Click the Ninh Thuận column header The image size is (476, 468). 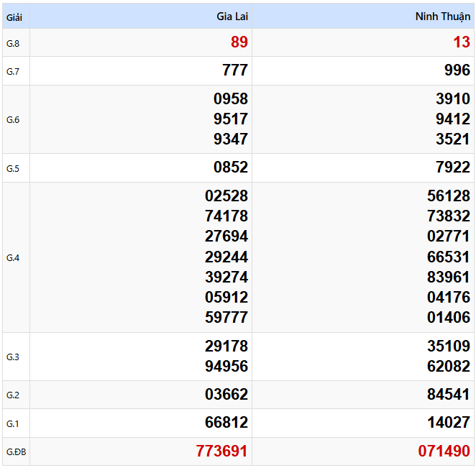tap(442, 16)
